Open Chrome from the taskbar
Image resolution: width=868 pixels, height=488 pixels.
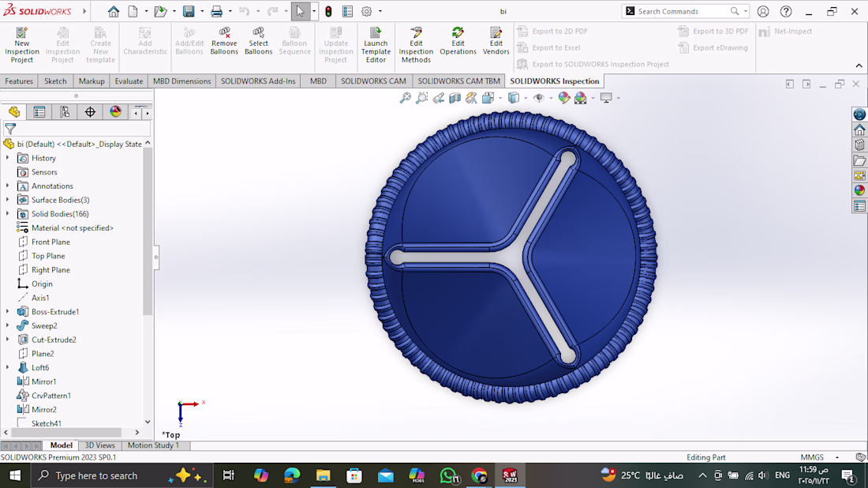480,475
